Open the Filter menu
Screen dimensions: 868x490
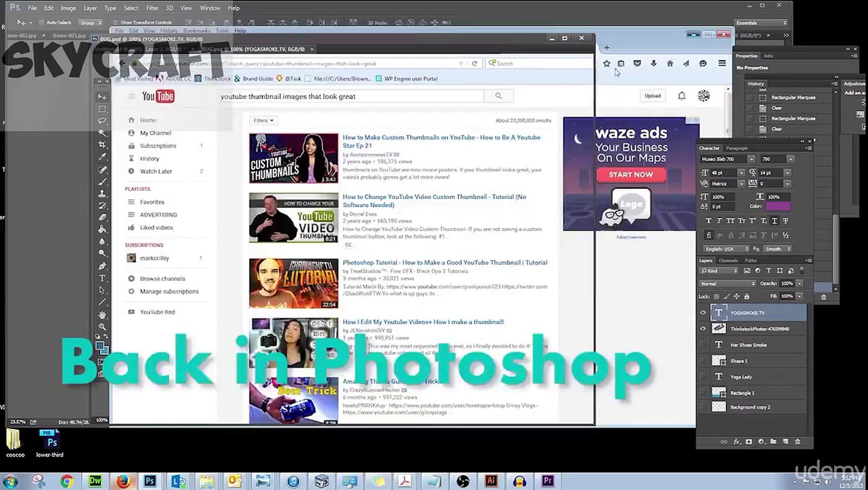tap(152, 8)
